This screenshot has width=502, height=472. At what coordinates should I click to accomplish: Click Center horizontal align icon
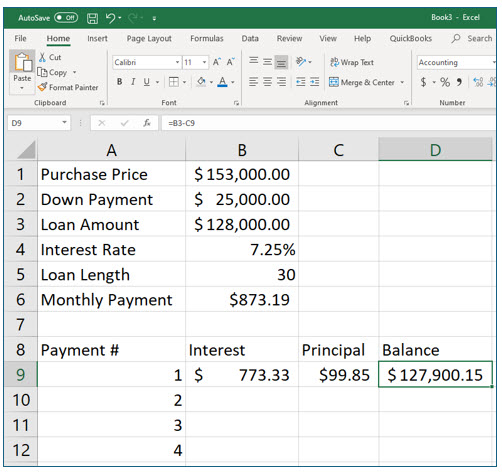coord(267,82)
